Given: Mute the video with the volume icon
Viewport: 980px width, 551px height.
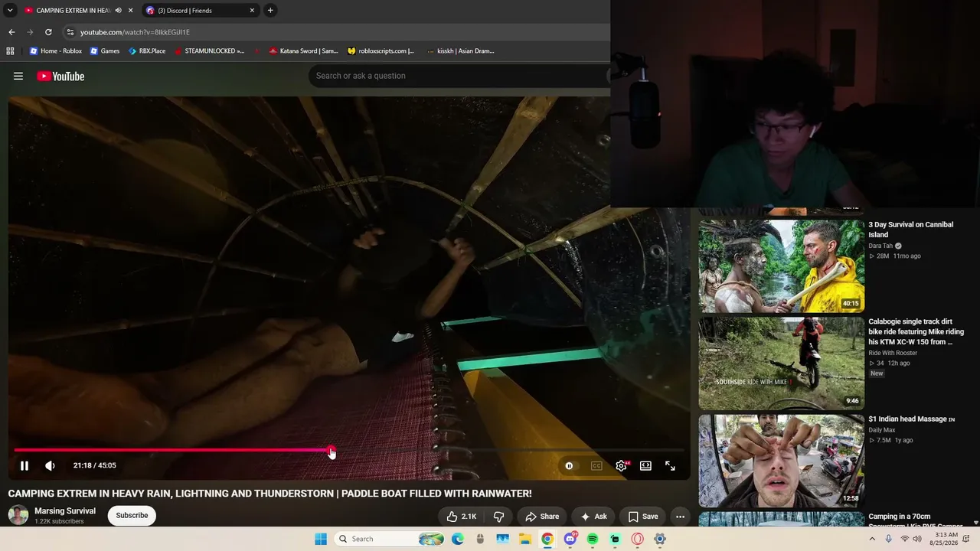Looking at the screenshot, I should [x=50, y=465].
